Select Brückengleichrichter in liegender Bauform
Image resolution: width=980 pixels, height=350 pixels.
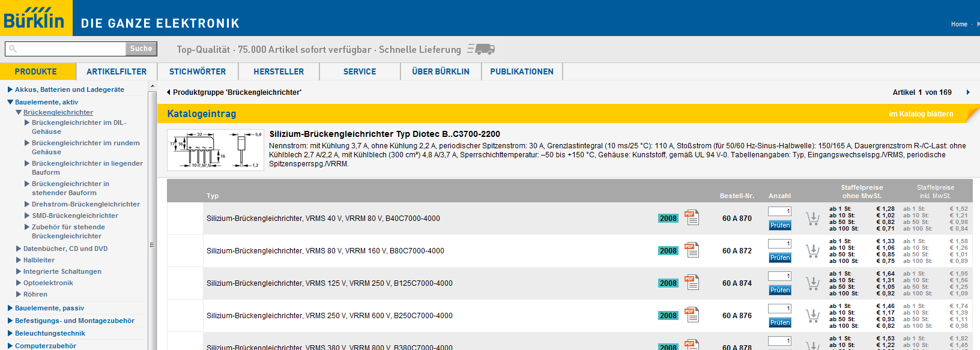tap(87, 168)
